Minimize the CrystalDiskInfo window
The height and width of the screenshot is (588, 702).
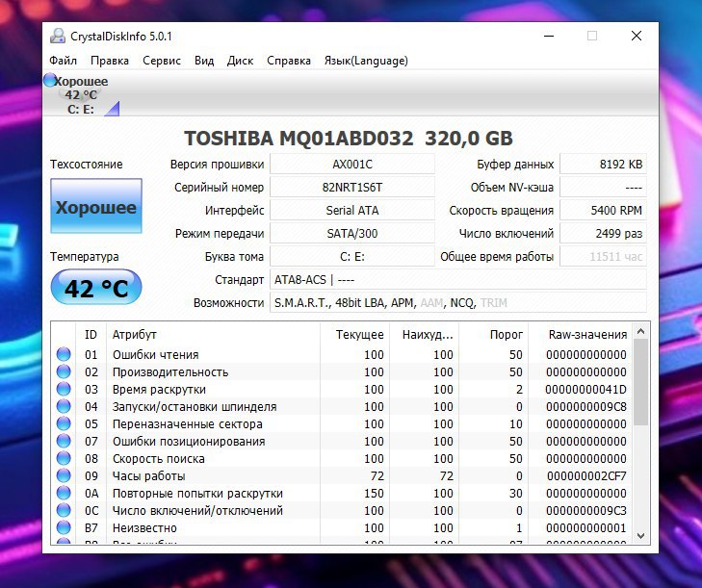549,36
